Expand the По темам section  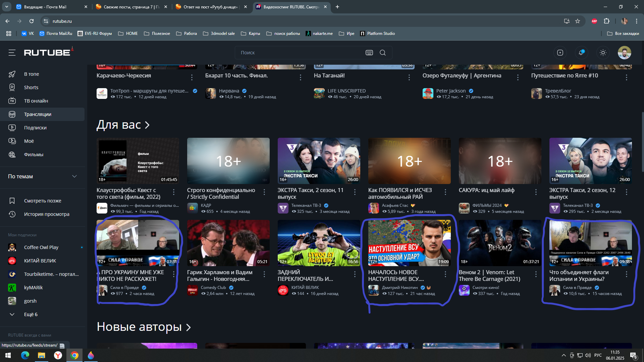(x=42, y=176)
